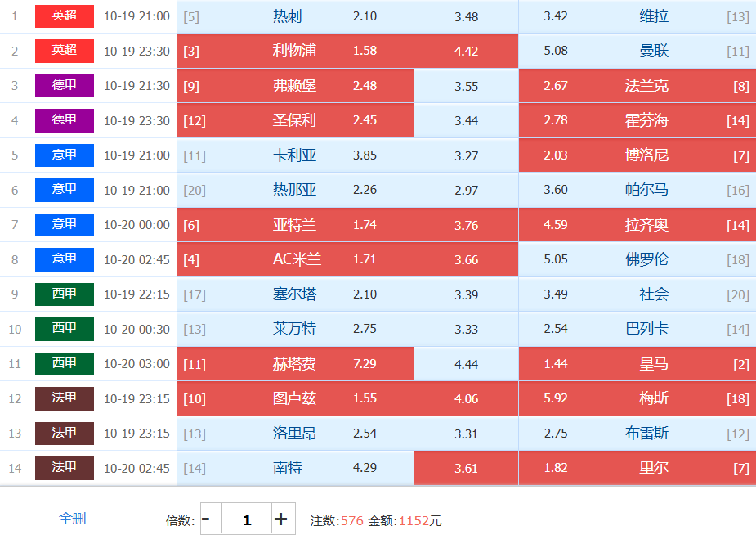Image resolution: width=756 pixels, height=535 pixels.
Task: Click the multiplier input field
Action: (247, 519)
